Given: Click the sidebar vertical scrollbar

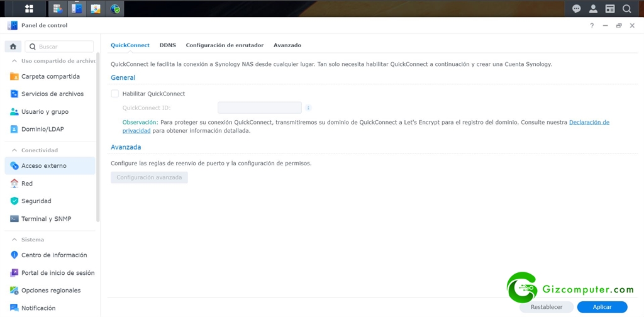Looking at the screenshot, I should pos(97,137).
